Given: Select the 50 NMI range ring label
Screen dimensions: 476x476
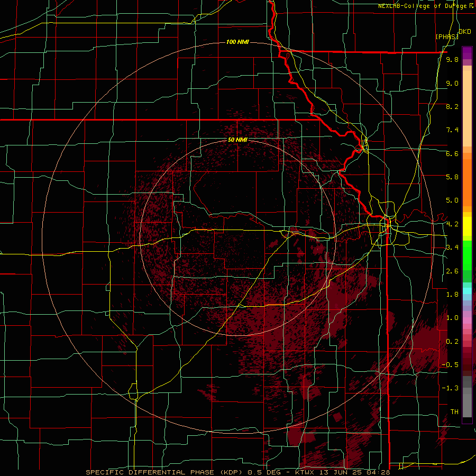Looking at the screenshot, I should tap(237, 140).
